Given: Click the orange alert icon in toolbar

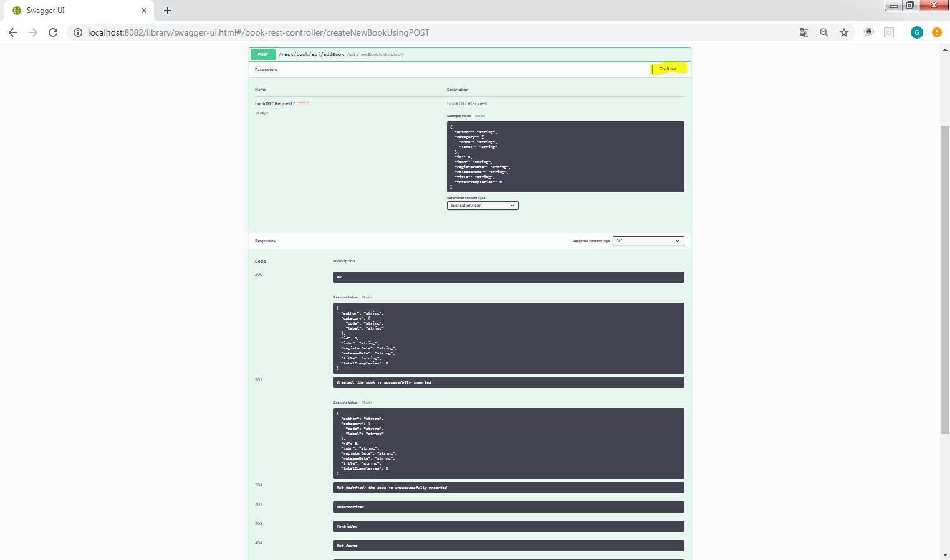Looking at the screenshot, I should point(936,32).
